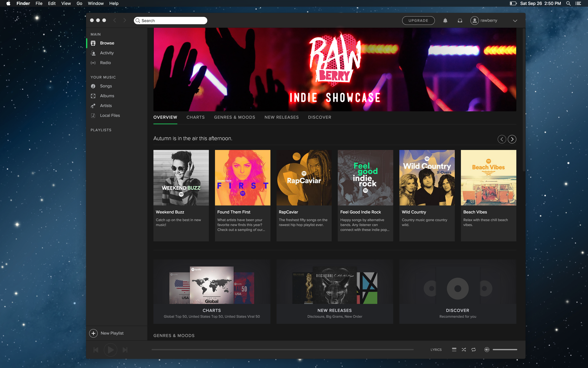
Task: Open the Apple menu
Action: click(9, 3)
